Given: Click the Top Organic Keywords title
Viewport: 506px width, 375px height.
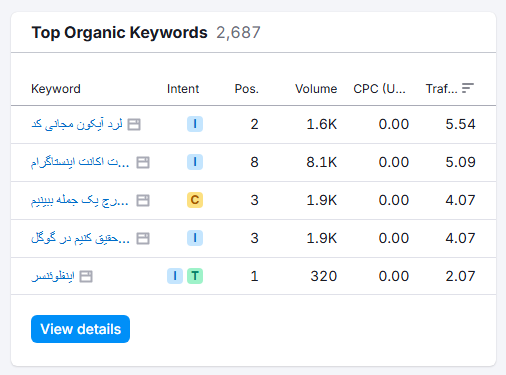Looking at the screenshot, I should [x=119, y=33].
